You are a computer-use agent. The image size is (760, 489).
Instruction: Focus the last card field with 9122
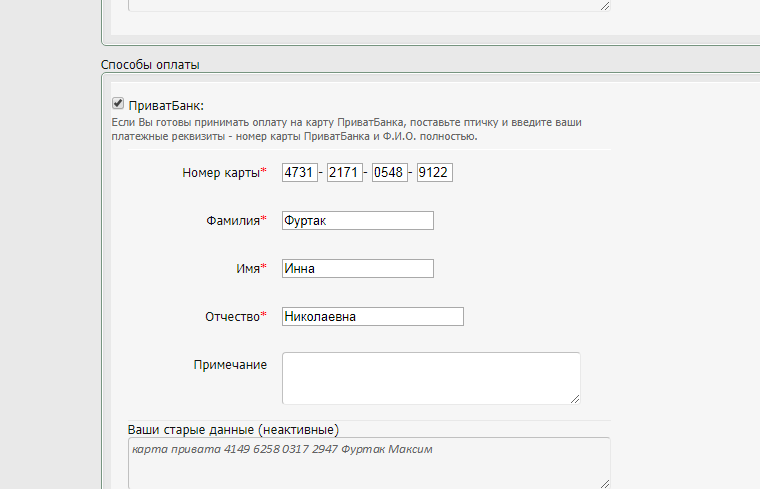tap(434, 173)
